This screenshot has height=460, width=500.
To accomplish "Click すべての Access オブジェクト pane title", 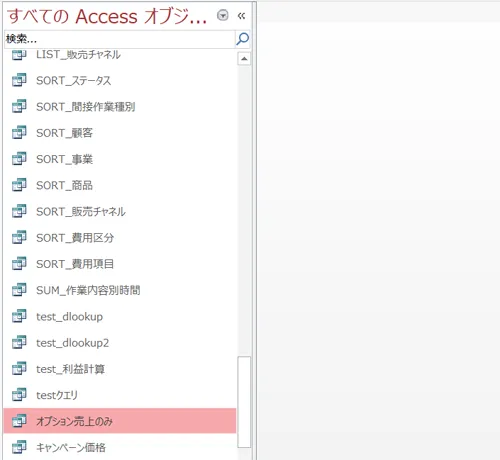I will pyautogui.click(x=107, y=16).
